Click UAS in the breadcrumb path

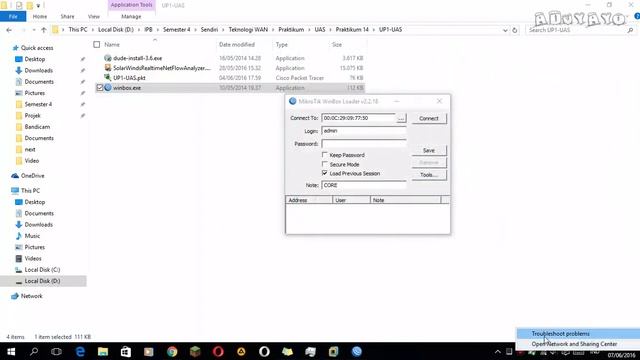point(320,30)
